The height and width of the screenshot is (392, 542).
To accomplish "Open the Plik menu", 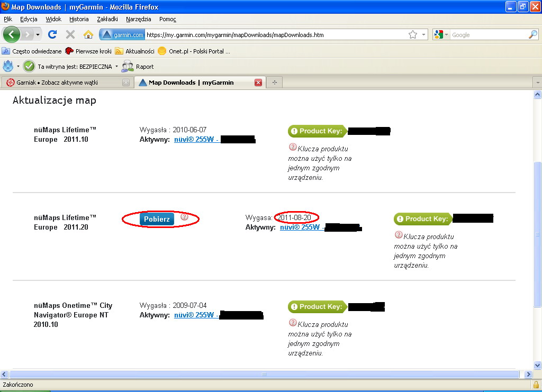I will pos(8,19).
